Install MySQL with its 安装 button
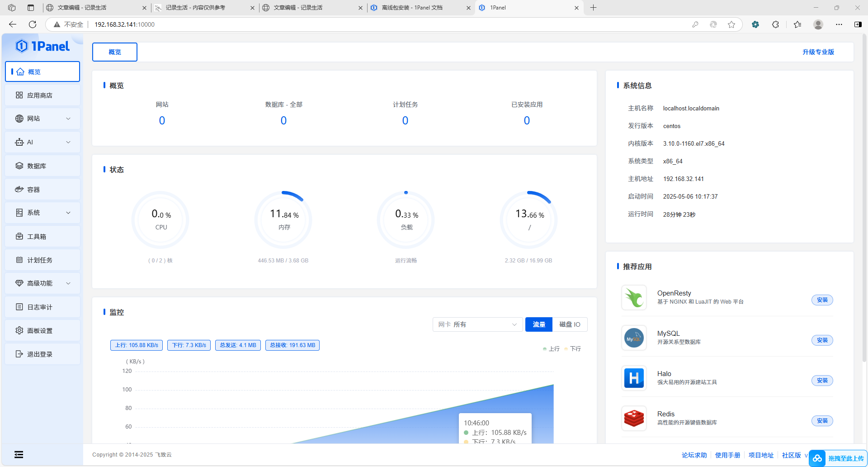Screen dimensions: 868x467 (822, 340)
